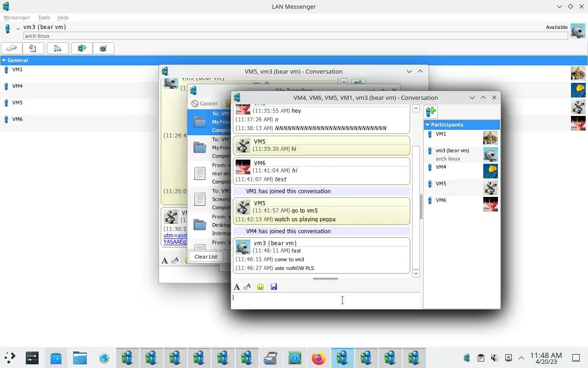The image size is (588, 368).
Task: Click the globe web browser taskbar icon
Action: pyautogui.click(x=104, y=358)
